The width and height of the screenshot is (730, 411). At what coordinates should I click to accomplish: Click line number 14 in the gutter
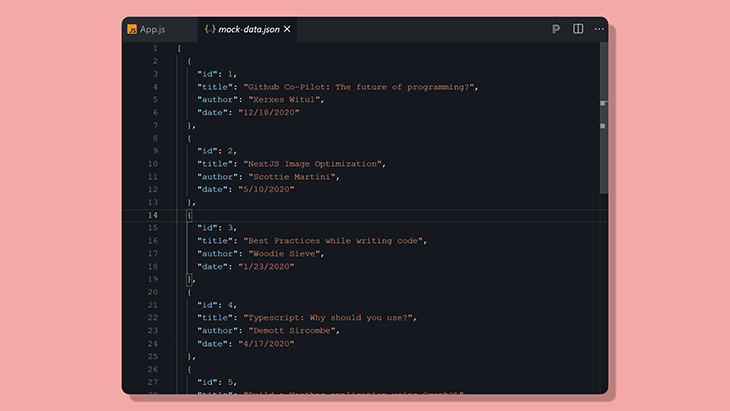152,215
